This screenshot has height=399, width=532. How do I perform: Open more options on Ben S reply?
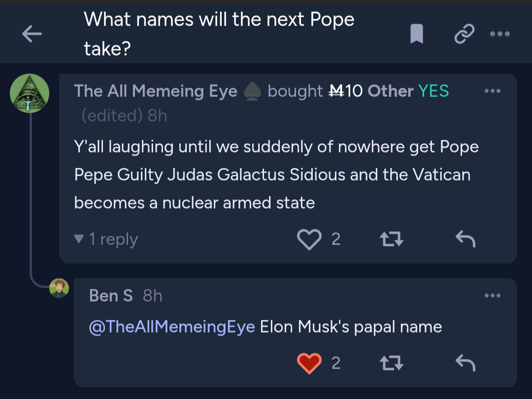[x=492, y=296]
